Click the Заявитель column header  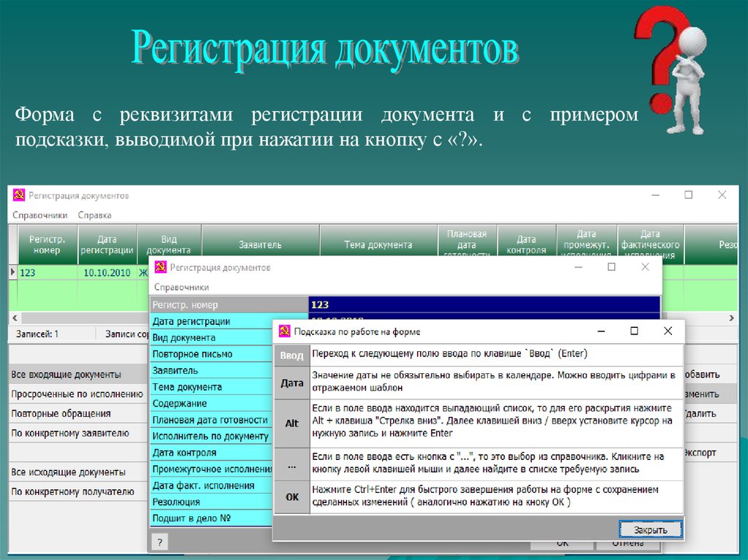pos(260,245)
